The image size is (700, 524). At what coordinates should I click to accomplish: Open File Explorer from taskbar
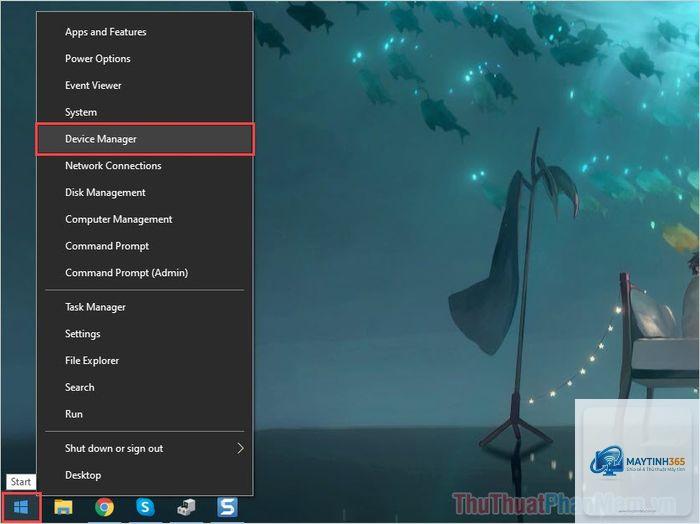point(63,507)
